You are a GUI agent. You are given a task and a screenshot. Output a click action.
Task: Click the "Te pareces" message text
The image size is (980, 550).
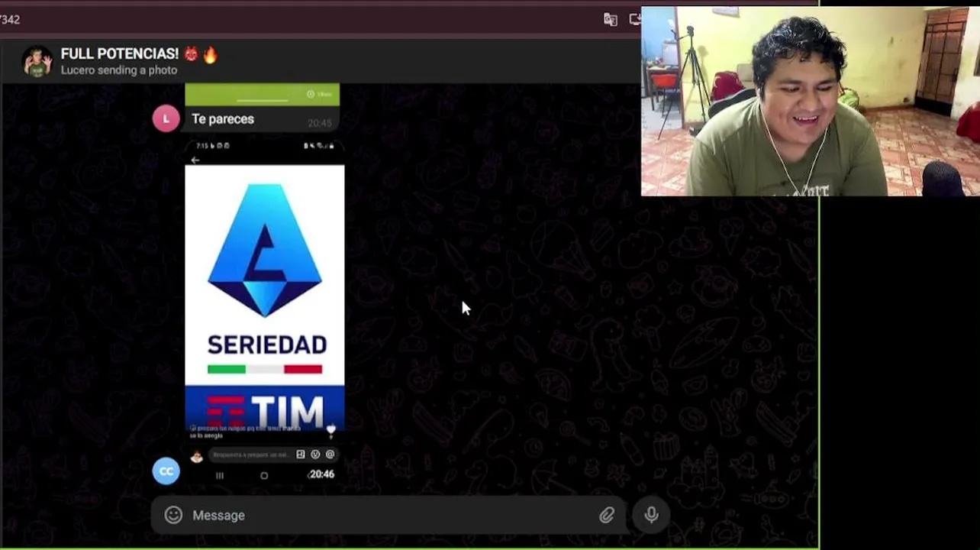click(x=223, y=119)
